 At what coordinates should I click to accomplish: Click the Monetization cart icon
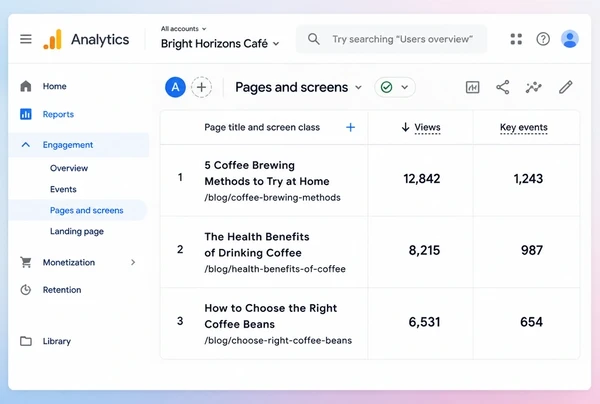(x=26, y=262)
